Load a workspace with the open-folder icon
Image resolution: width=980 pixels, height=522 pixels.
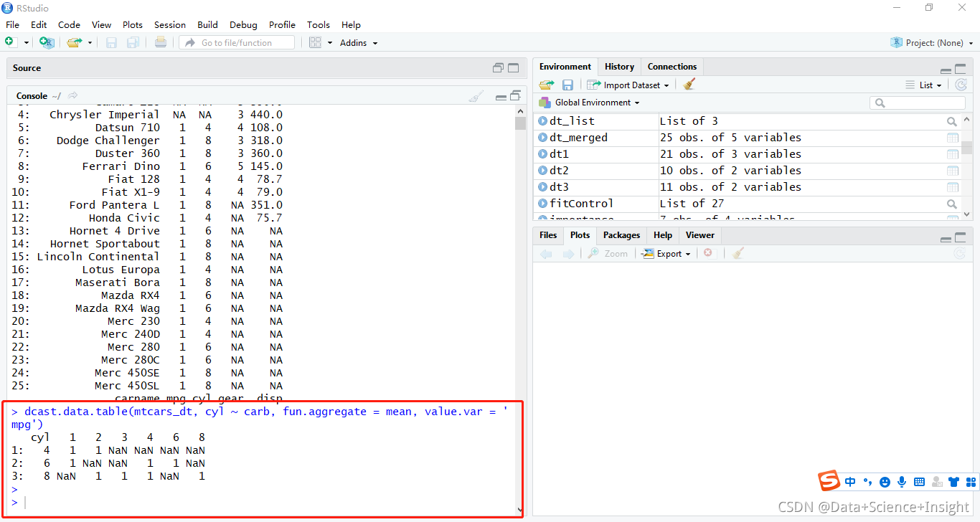[547, 84]
